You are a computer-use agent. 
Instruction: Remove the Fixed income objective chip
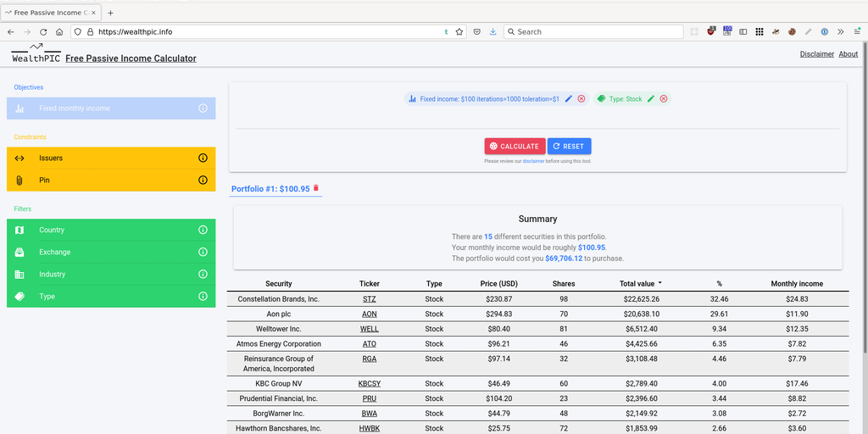(581, 99)
